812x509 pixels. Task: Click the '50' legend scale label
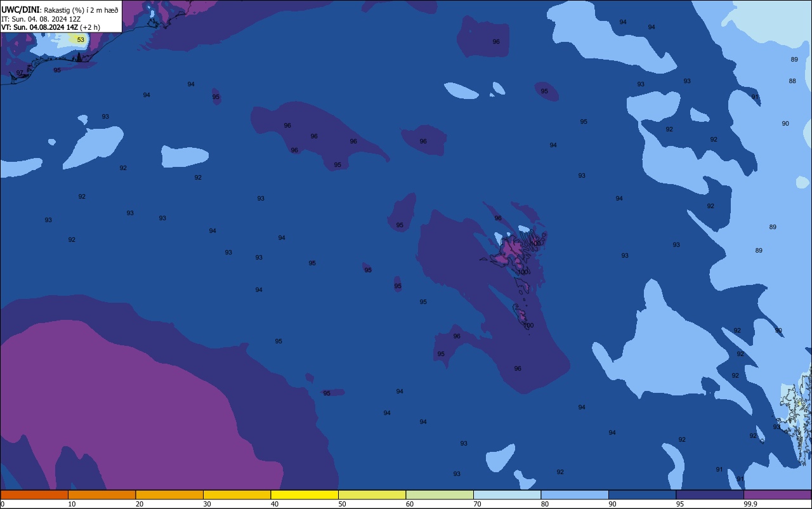(343, 504)
